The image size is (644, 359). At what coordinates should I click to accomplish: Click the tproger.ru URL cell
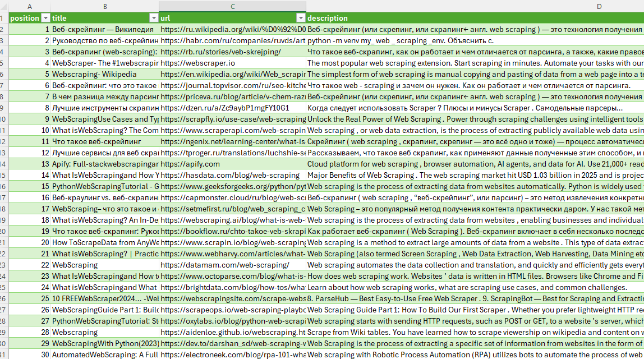[x=232, y=153]
